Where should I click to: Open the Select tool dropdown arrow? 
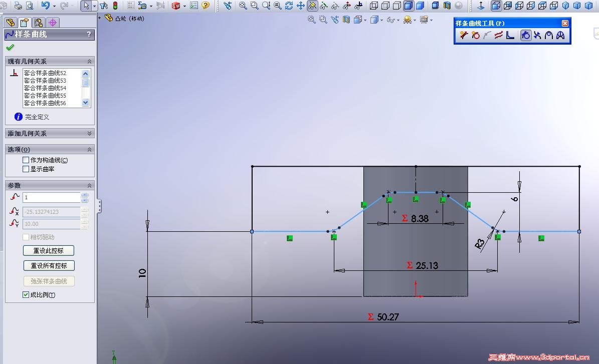click(94, 6)
